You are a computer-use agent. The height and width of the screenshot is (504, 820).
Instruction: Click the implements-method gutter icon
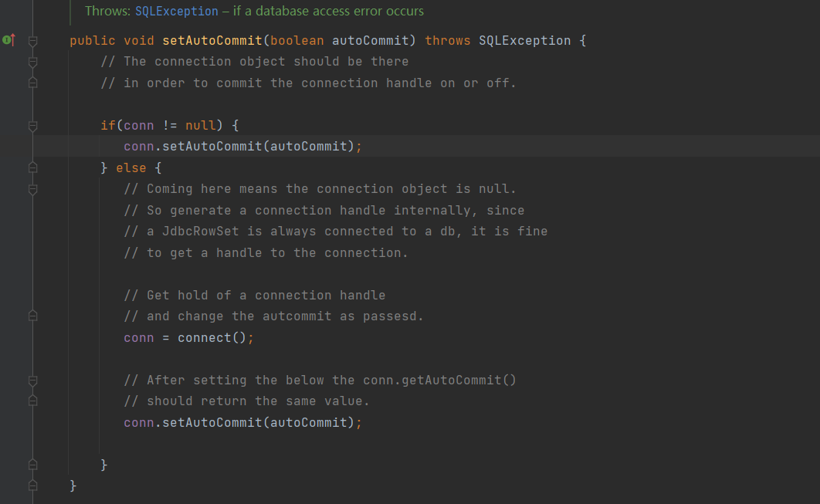coord(8,40)
